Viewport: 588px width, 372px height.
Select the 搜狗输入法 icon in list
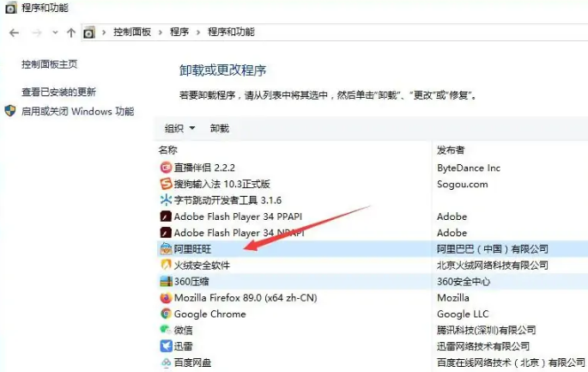pyautogui.click(x=166, y=184)
